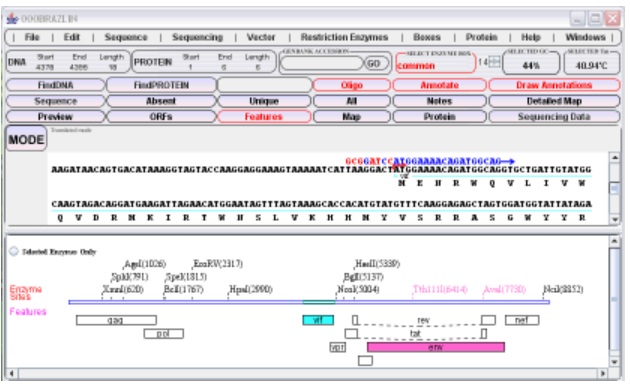Click the Draw Annotations button
Viewport: 630px width, 385px height.
click(x=554, y=85)
